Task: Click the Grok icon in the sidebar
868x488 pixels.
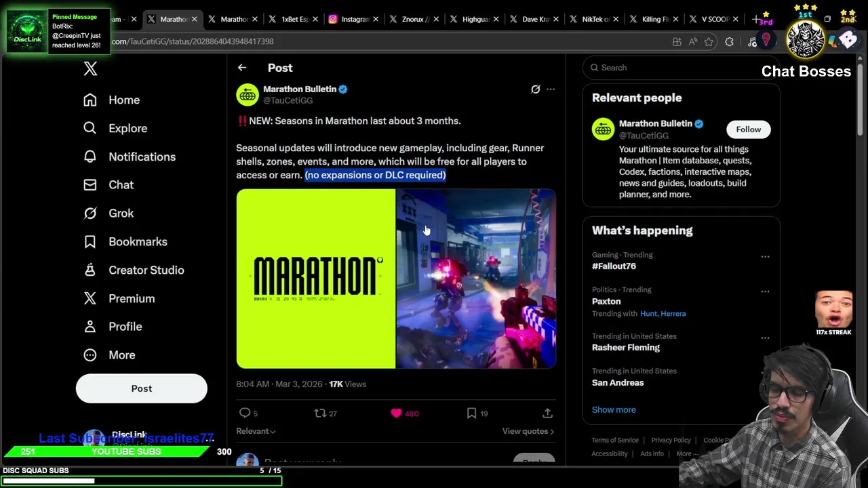Action: (x=90, y=213)
